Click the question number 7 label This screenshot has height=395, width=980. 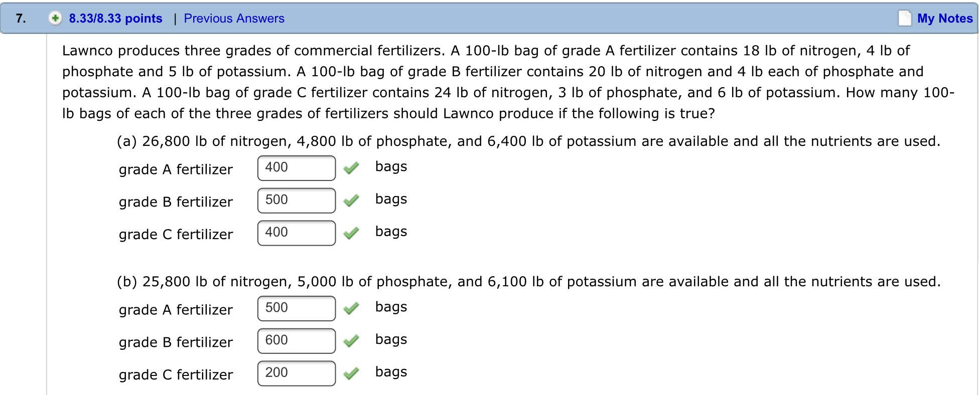[x=21, y=19]
